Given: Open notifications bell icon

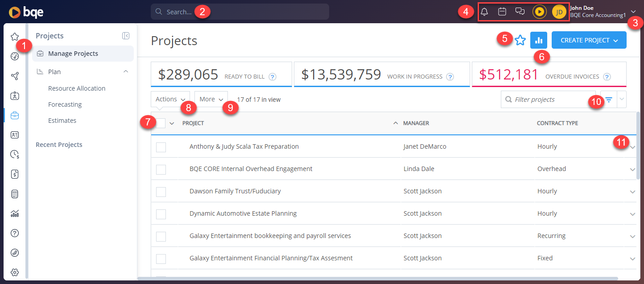Looking at the screenshot, I should tap(484, 12).
